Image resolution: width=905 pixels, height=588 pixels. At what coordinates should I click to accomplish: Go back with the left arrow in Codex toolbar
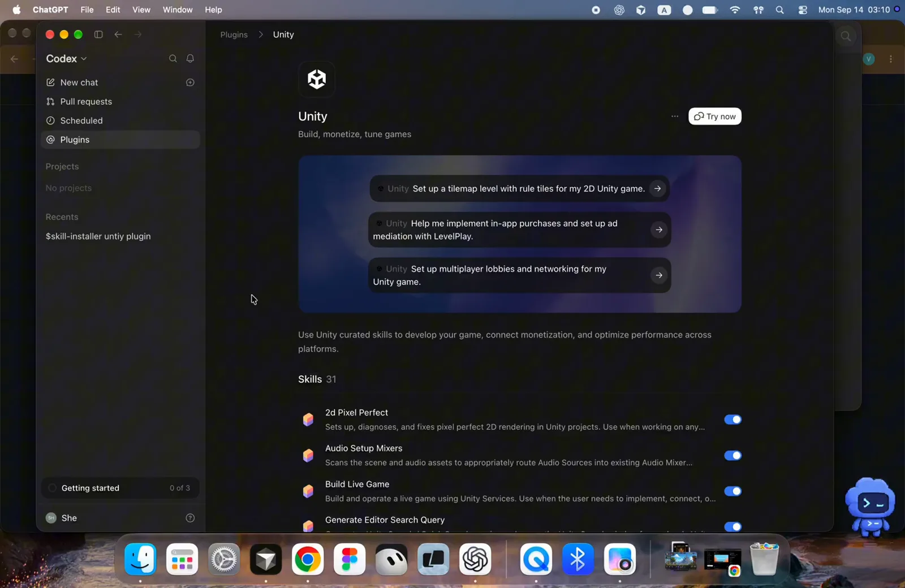pyautogui.click(x=118, y=34)
